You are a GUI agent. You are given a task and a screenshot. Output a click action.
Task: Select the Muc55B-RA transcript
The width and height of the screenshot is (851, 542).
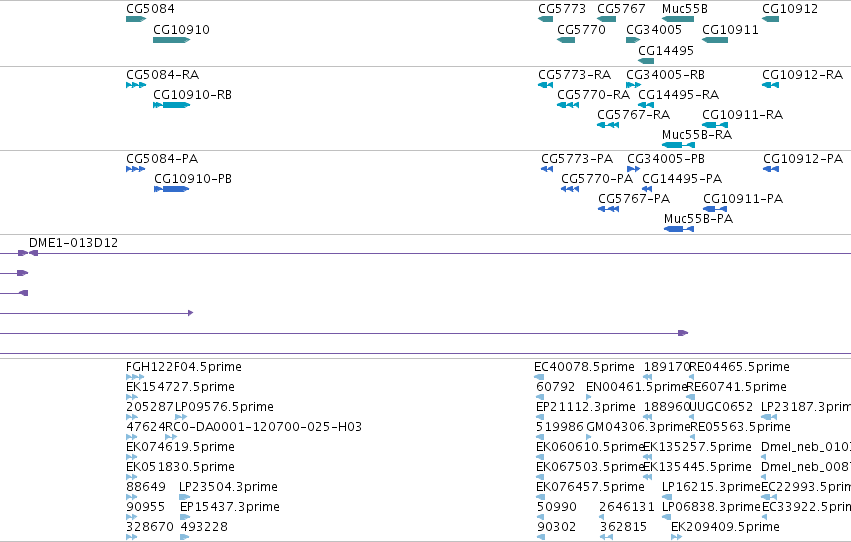tap(678, 145)
